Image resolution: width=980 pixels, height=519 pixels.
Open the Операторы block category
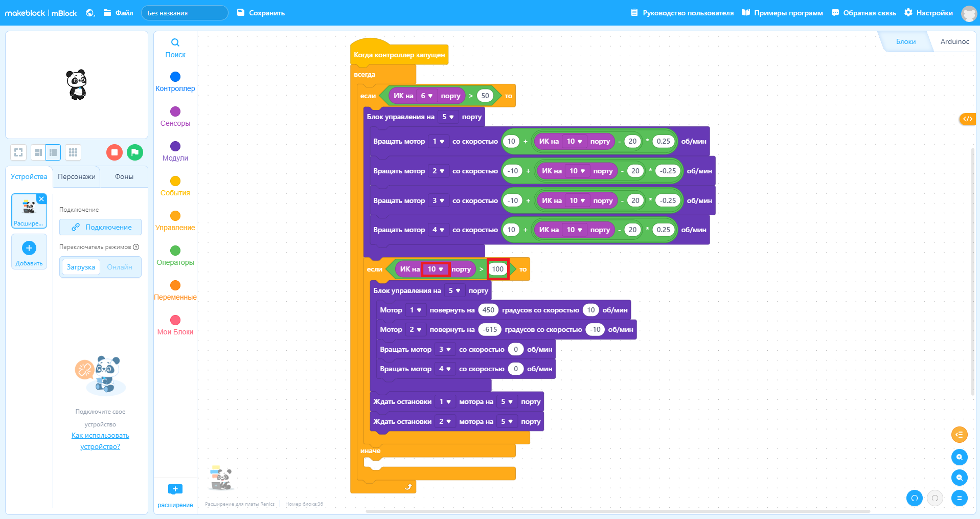tap(175, 256)
